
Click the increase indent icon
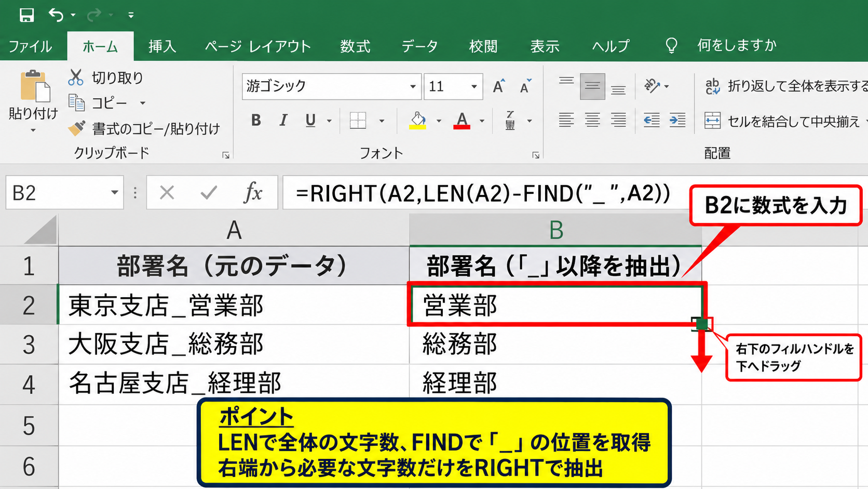coord(677,121)
